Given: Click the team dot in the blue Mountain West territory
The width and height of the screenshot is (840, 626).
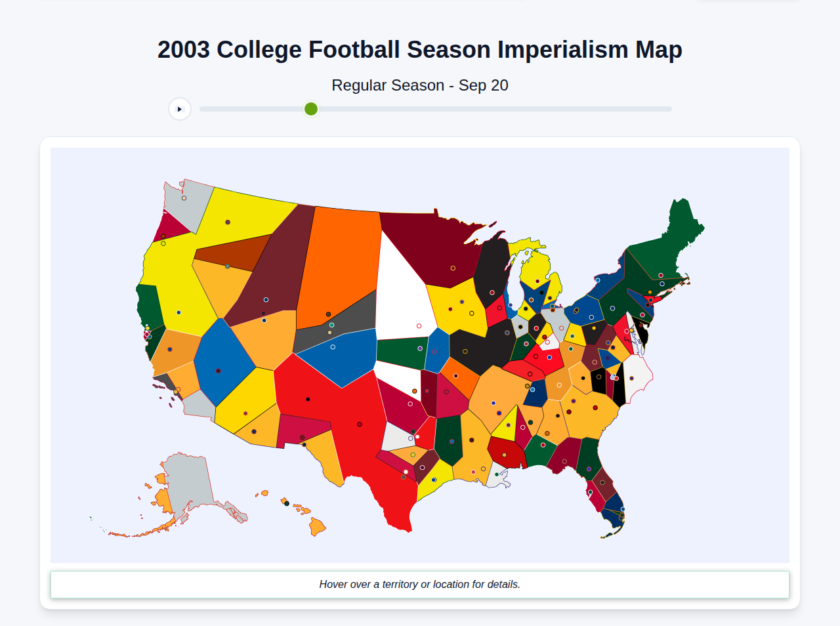Looking at the screenshot, I should (218, 371).
